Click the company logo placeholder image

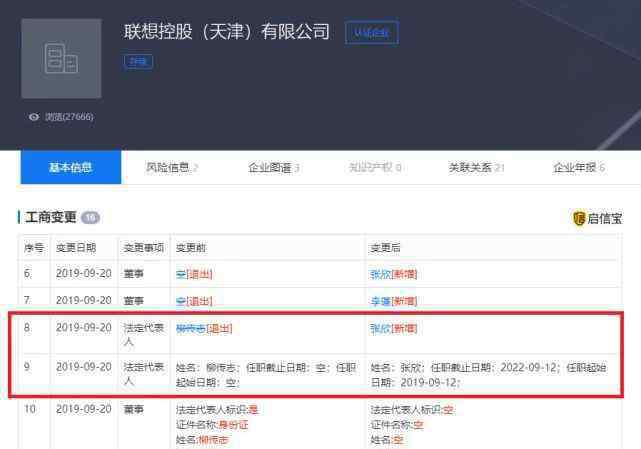pyautogui.click(x=61, y=58)
